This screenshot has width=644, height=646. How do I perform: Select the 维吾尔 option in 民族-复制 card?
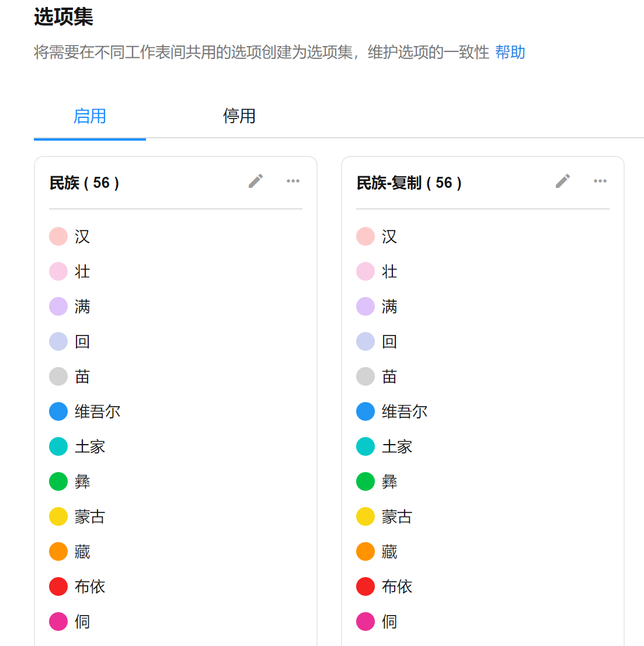tap(404, 411)
